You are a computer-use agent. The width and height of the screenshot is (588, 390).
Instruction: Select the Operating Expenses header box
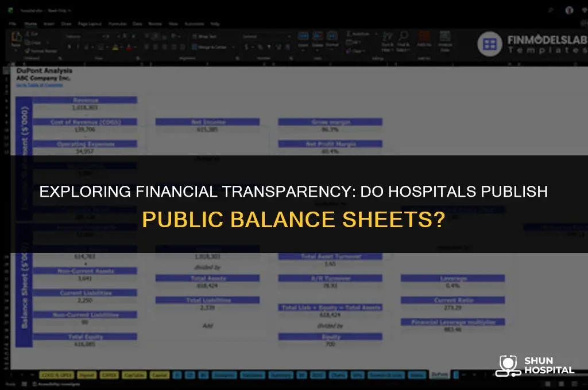click(x=85, y=144)
